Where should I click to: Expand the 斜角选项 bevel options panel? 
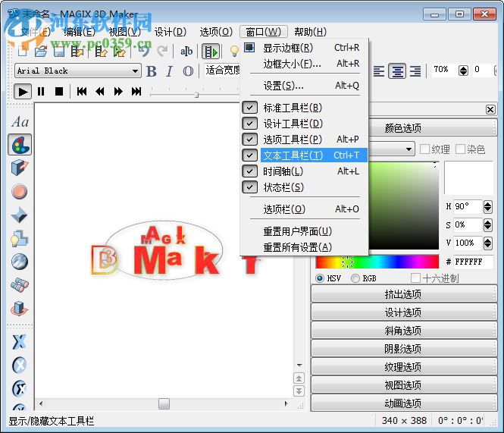click(x=404, y=331)
